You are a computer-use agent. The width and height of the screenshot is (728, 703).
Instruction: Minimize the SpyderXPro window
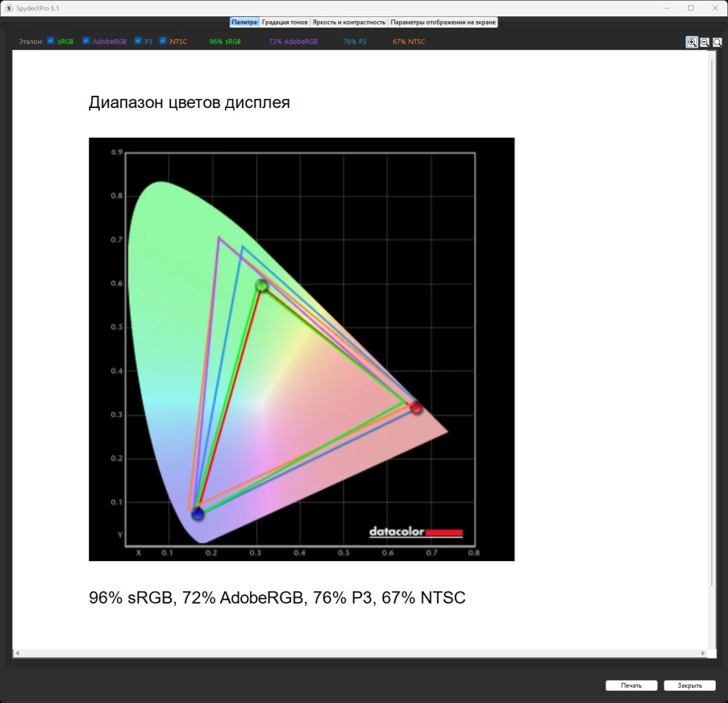click(x=668, y=8)
